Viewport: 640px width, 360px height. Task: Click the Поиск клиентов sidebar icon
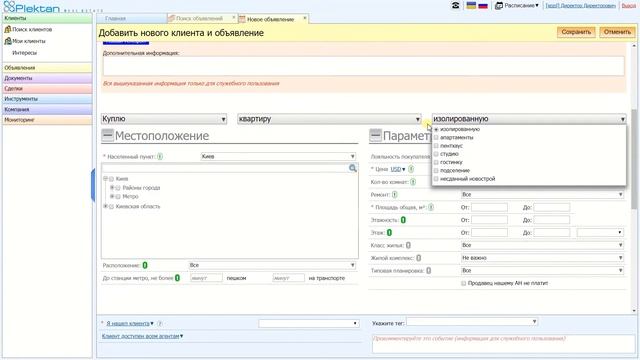click(7, 29)
